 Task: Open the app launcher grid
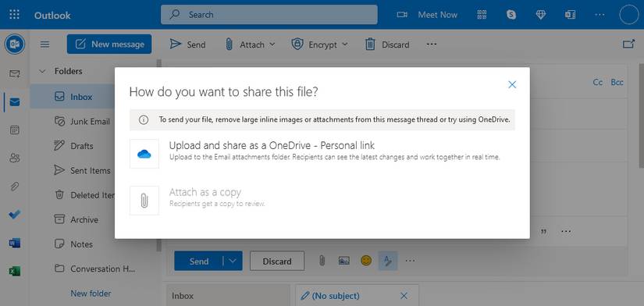pos(14,15)
